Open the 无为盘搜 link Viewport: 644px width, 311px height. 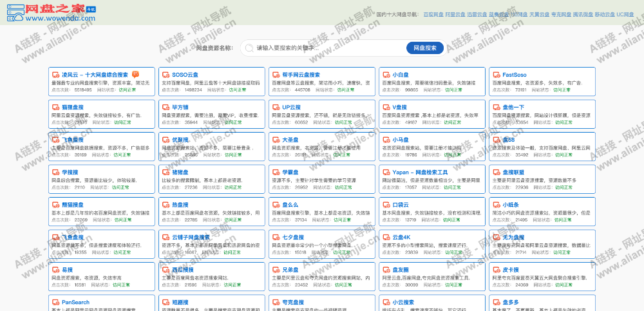click(x=513, y=237)
